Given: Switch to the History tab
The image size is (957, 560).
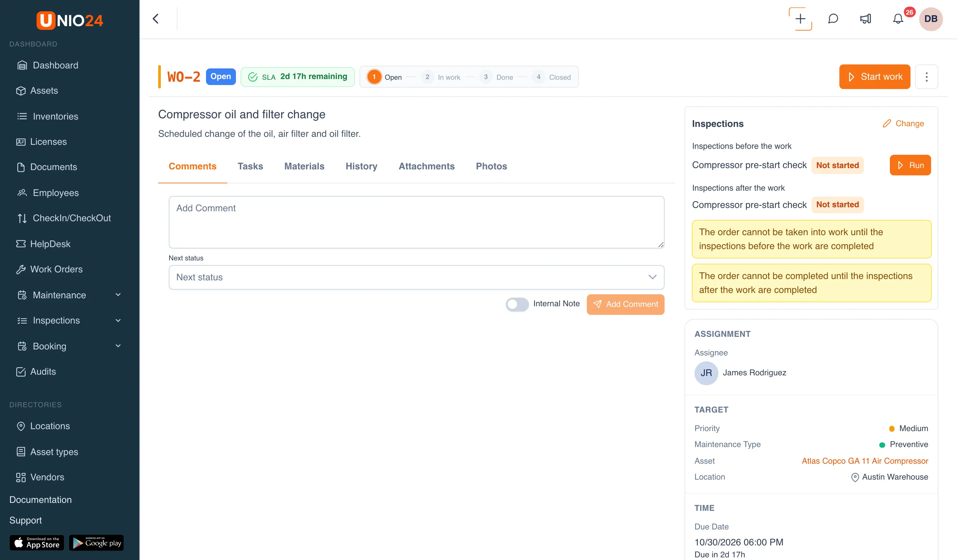Looking at the screenshot, I should pyautogui.click(x=361, y=166).
